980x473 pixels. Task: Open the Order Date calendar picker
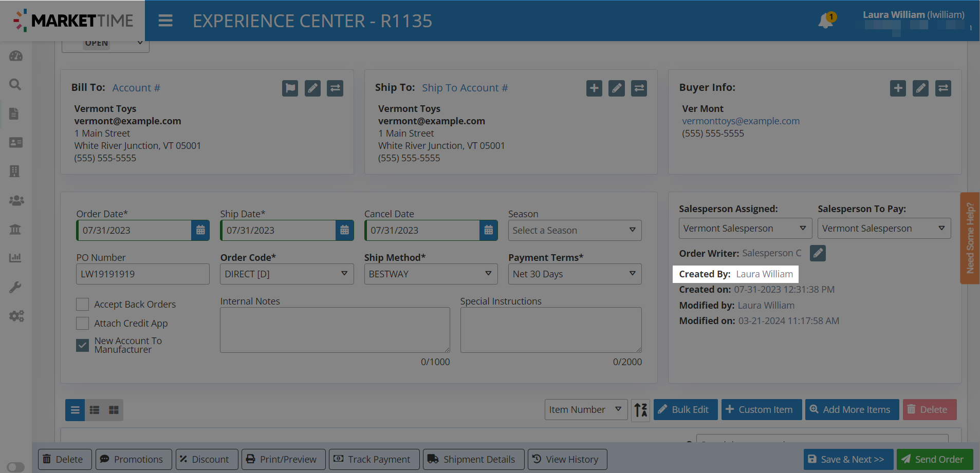click(200, 231)
